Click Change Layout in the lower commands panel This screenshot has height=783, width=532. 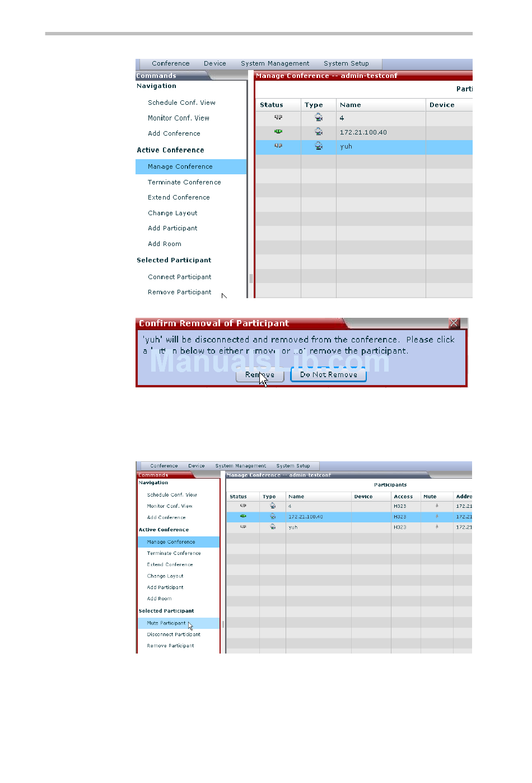click(165, 576)
